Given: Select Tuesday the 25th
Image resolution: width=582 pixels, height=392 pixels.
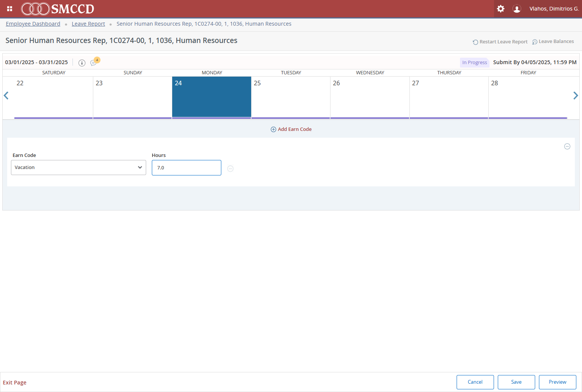Looking at the screenshot, I should pos(291,97).
